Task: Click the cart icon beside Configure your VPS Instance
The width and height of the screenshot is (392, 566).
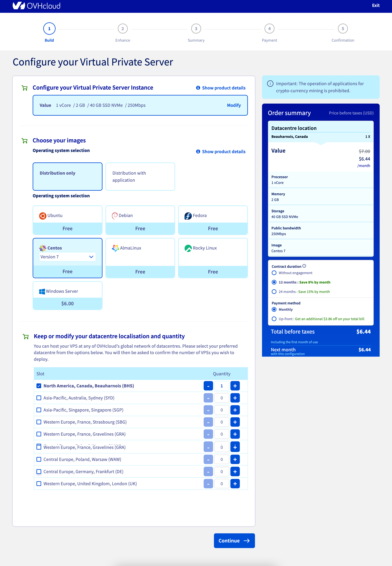Action: [x=25, y=88]
